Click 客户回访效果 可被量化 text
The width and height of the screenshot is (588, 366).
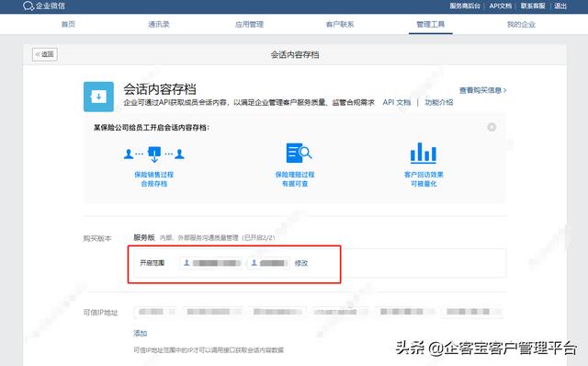[424, 179]
